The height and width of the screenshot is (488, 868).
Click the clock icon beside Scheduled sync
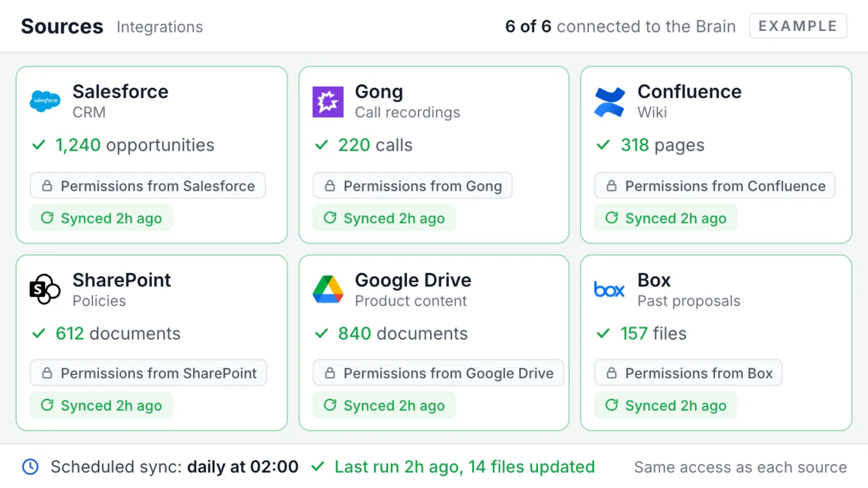tap(30, 467)
